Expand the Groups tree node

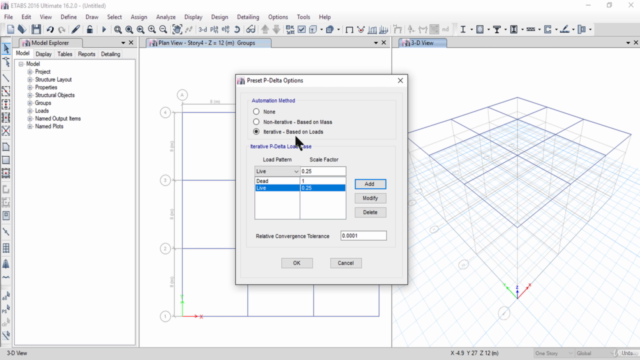(x=30, y=103)
